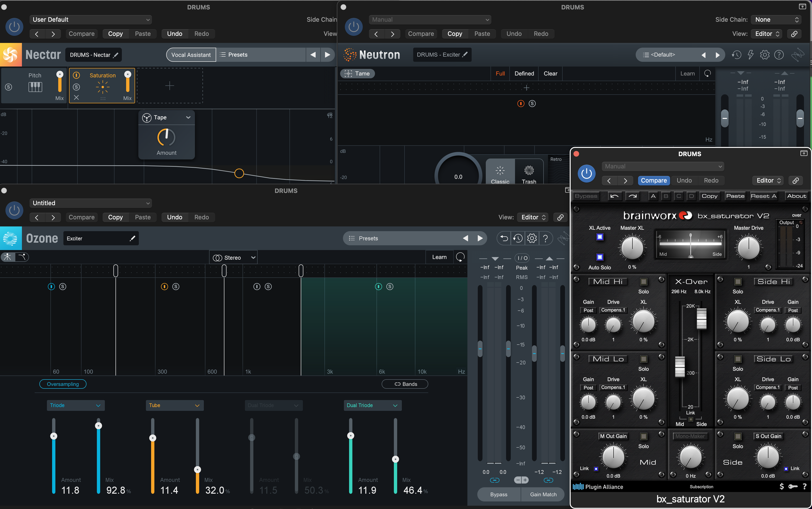Toggle power button in bx_saturator window
Image resolution: width=812 pixels, height=509 pixels.
pyautogui.click(x=586, y=174)
